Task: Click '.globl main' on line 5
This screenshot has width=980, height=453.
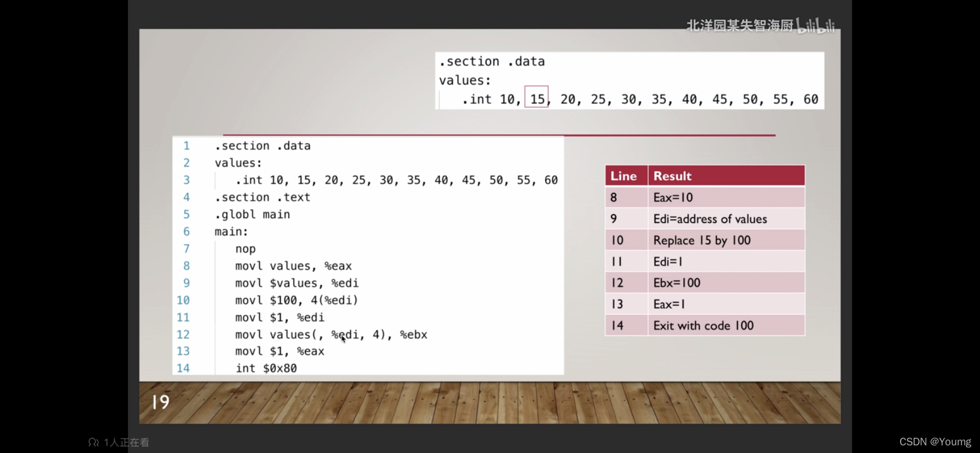Action: [252, 214]
